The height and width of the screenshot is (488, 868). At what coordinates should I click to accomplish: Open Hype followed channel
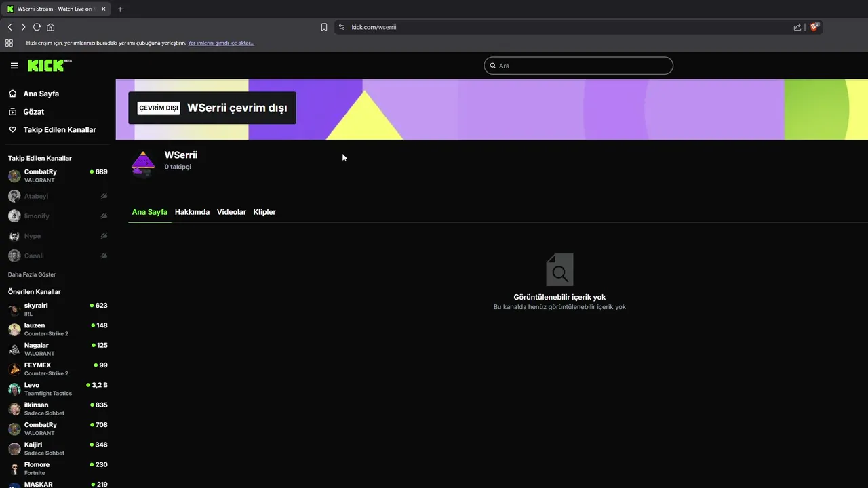point(58,236)
